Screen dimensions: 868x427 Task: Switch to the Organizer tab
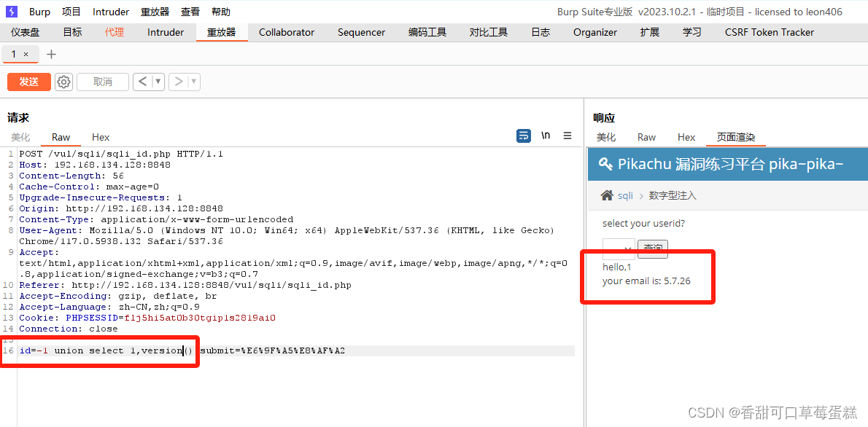tap(595, 33)
